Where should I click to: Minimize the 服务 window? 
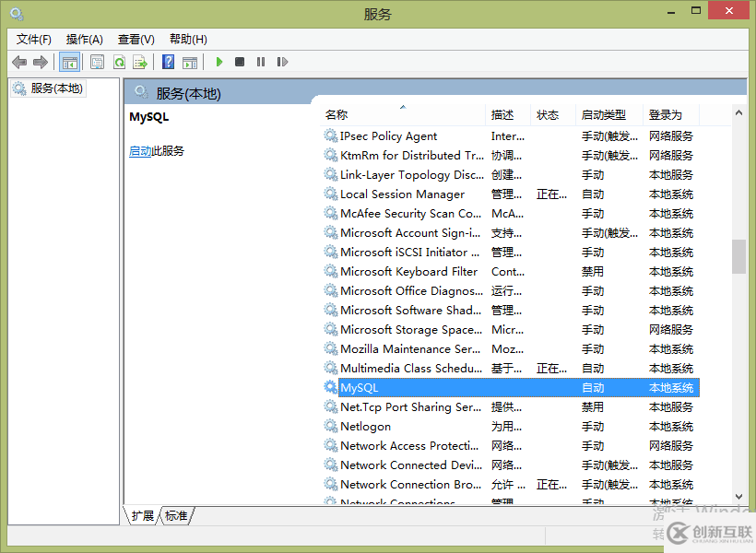tap(671, 12)
